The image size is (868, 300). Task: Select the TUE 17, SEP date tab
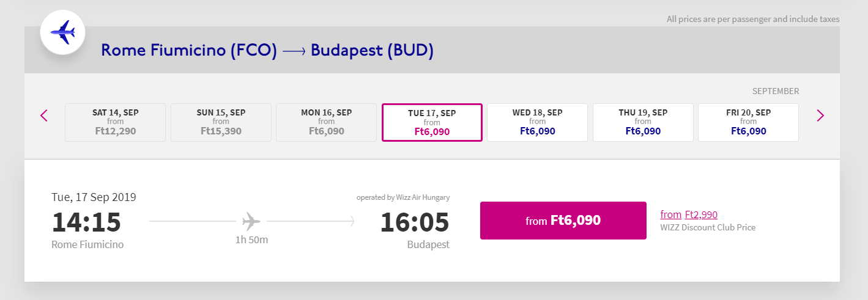coord(432,122)
